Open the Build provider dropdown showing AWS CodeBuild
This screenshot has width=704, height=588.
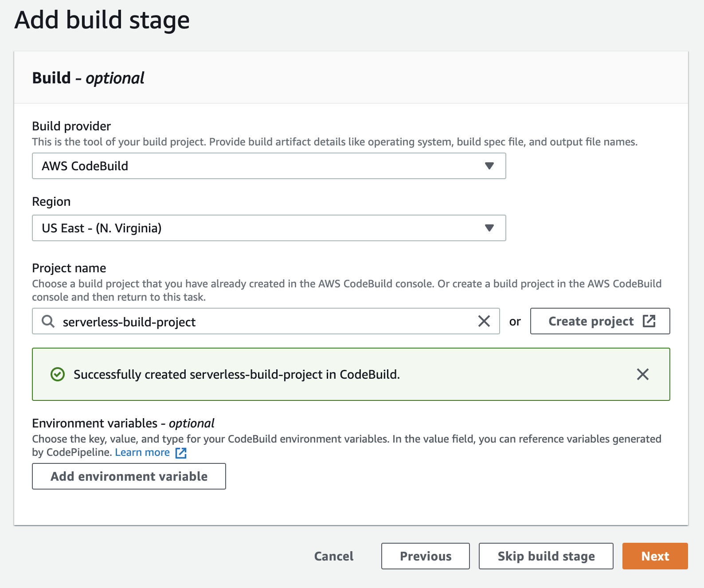point(269,166)
